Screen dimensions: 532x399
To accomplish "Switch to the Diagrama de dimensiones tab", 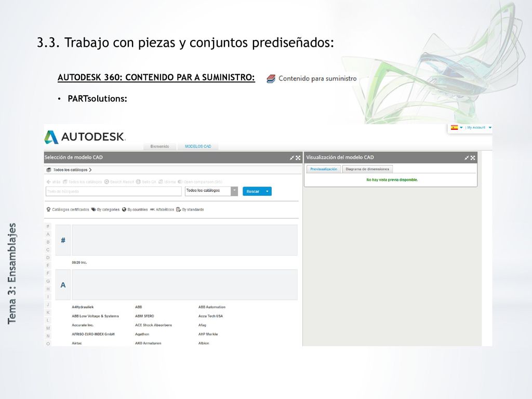I will click(367, 169).
